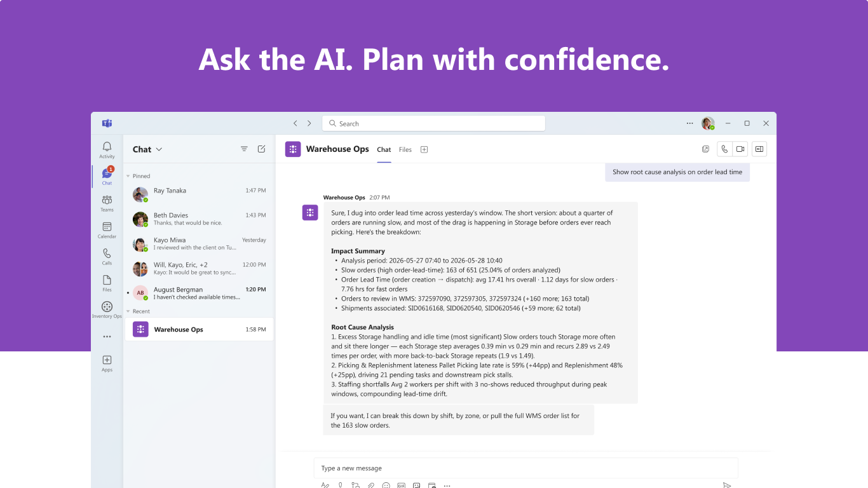Attach a file to the message
This screenshot has width=868, height=488.
[371, 485]
